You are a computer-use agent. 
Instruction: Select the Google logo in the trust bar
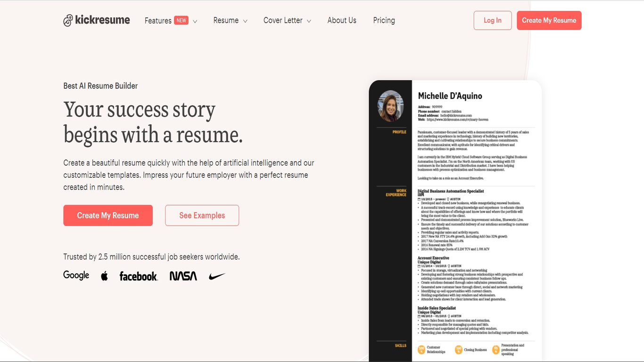click(76, 275)
